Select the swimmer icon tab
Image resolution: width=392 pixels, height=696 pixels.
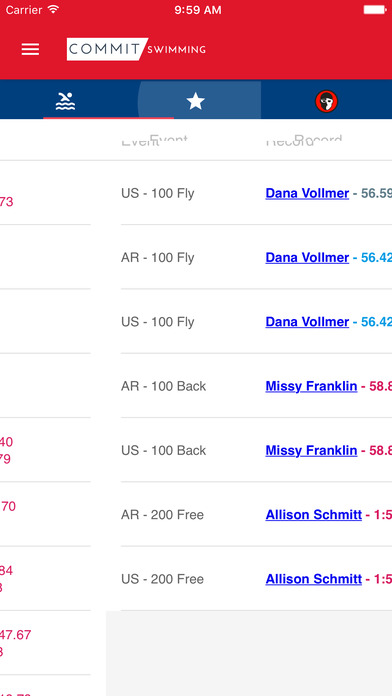tap(65, 101)
